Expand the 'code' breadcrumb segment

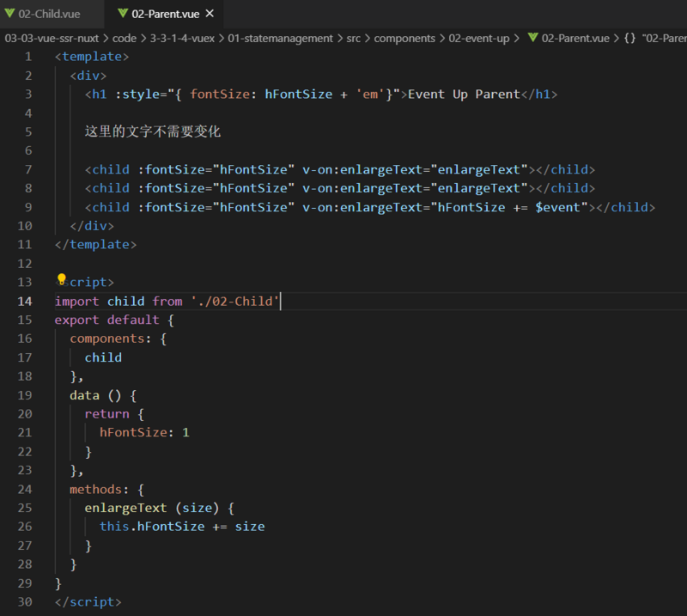(x=125, y=39)
